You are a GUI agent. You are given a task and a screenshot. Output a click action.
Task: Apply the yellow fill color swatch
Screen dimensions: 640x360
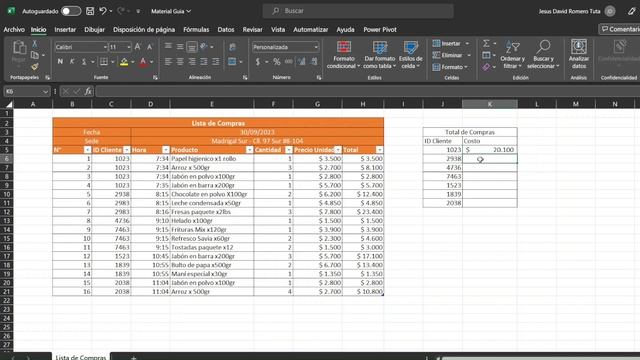tap(124, 62)
